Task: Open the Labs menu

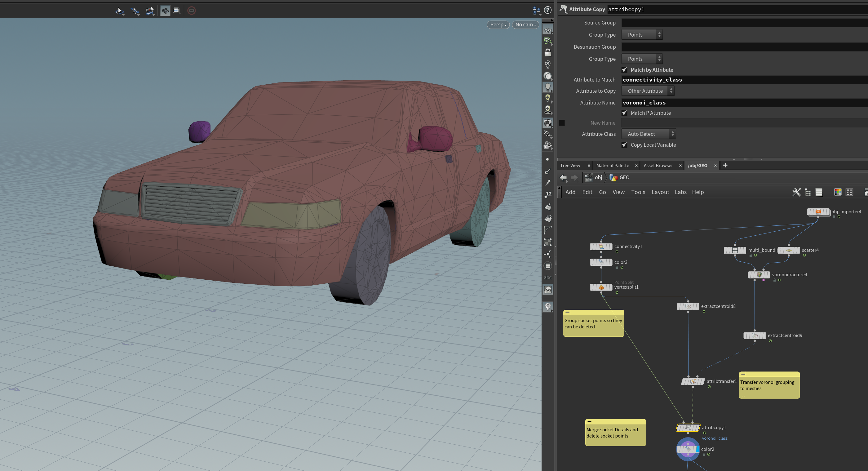Action: tap(680, 192)
